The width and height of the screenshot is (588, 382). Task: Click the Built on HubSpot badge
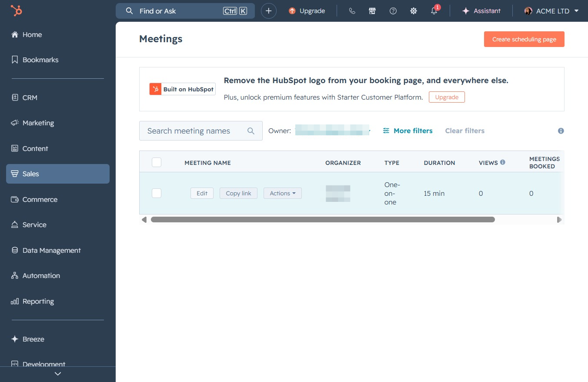tap(183, 89)
